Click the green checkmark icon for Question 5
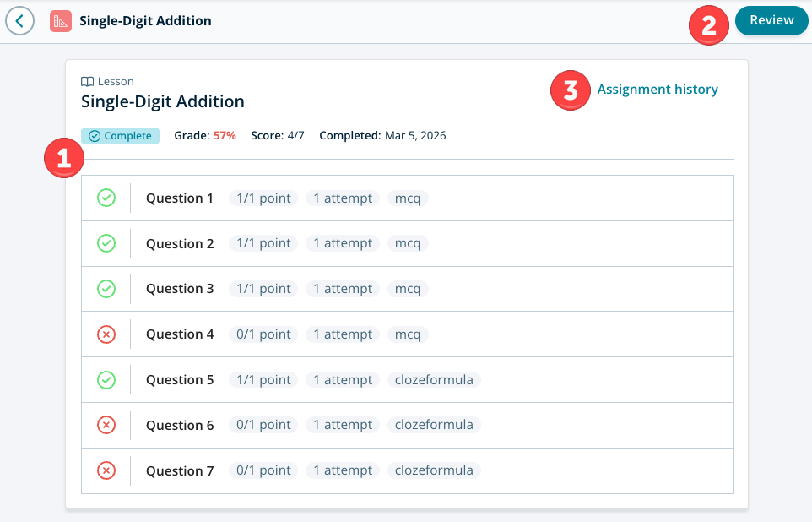 click(x=106, y=380)
